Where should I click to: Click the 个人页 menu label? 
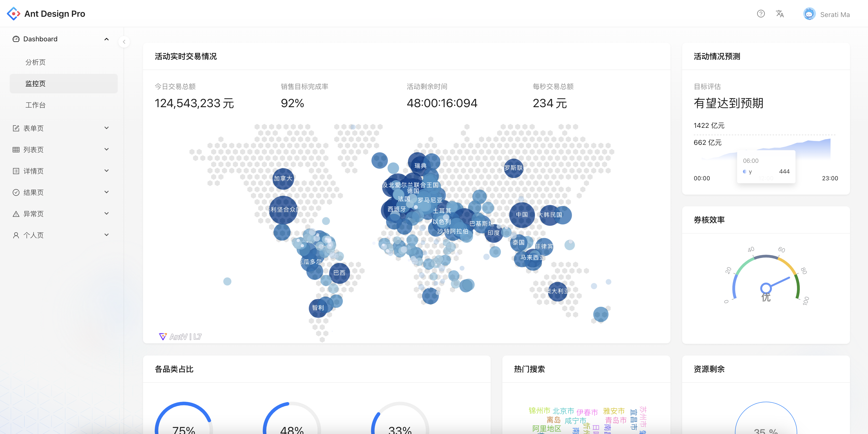click(33, 235)
